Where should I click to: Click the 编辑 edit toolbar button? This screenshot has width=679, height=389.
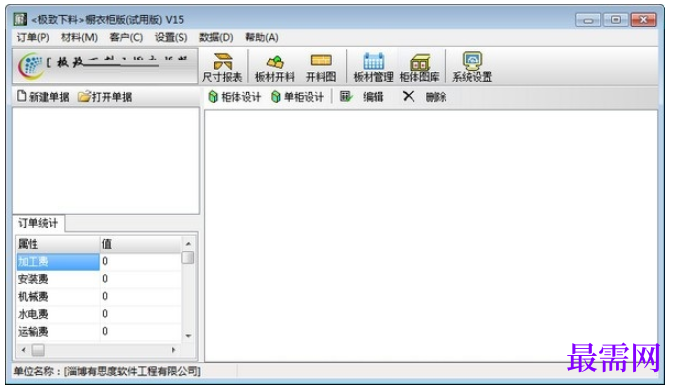361,97
